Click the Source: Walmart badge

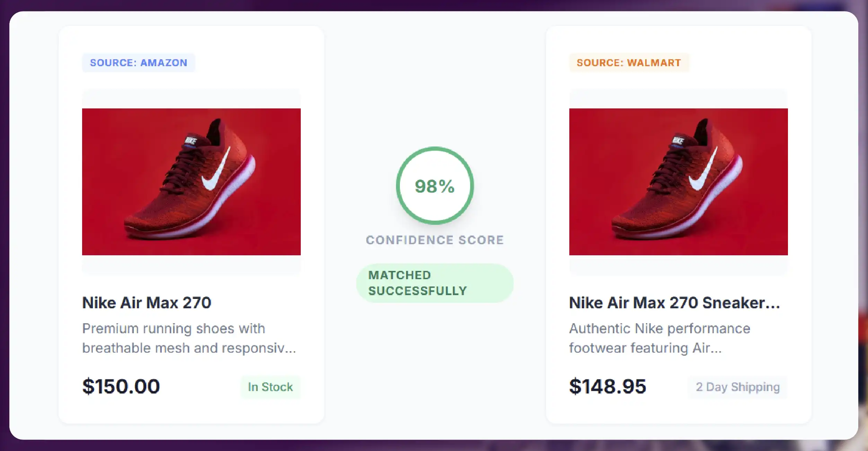(629, 63)
